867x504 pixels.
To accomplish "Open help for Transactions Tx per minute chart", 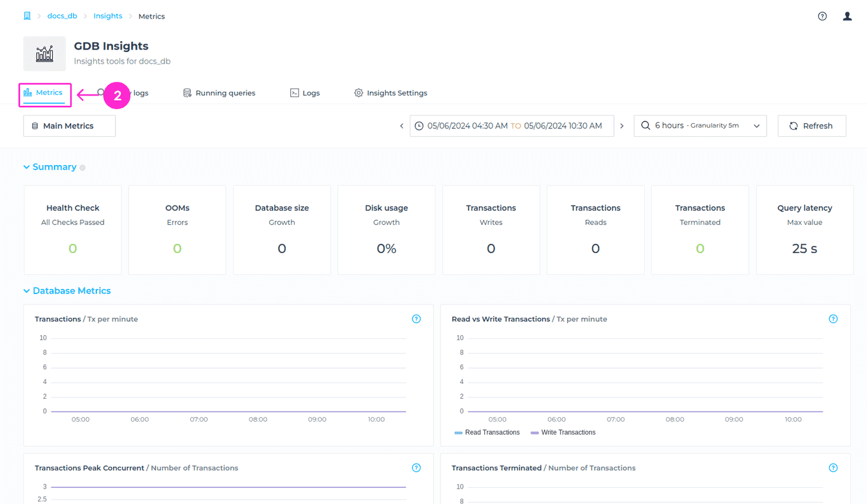I will click(416, 319).
